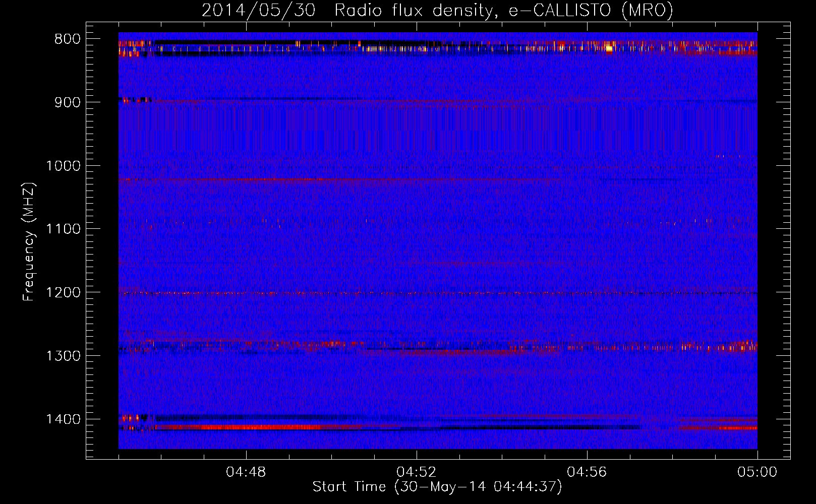The image size is (816, 504).
Task: Click the 1300 frequency tick label
Action: click(63, 356)
